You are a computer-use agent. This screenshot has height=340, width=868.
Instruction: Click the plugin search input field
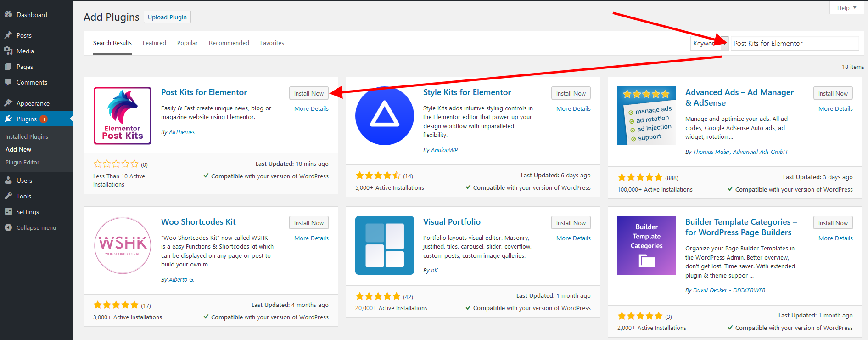(794, 43)
